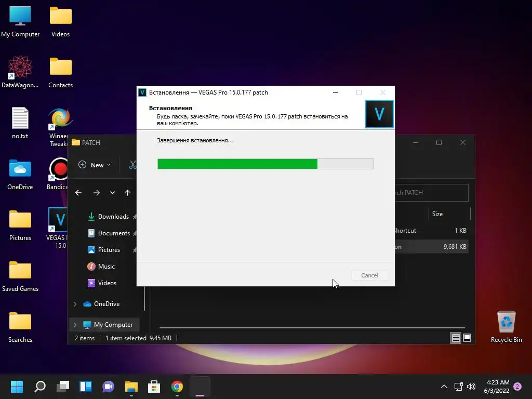Click Cancel in the VEGAS installer
The width and height of the screenshot is (532, 399).
(369, 275)
